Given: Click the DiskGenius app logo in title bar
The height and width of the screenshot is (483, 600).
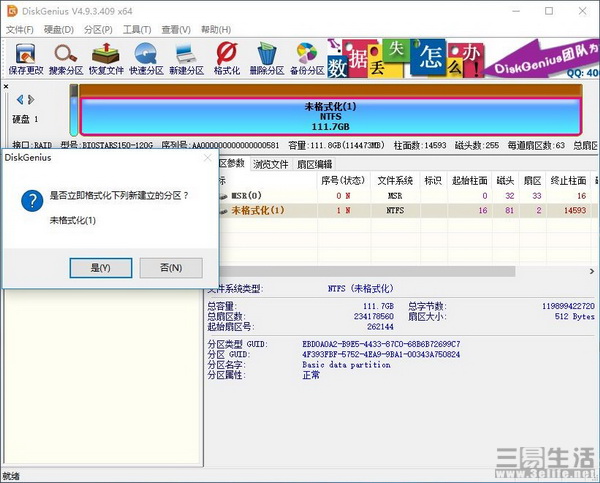Looking at the screenshot, I should click(12, 11).
